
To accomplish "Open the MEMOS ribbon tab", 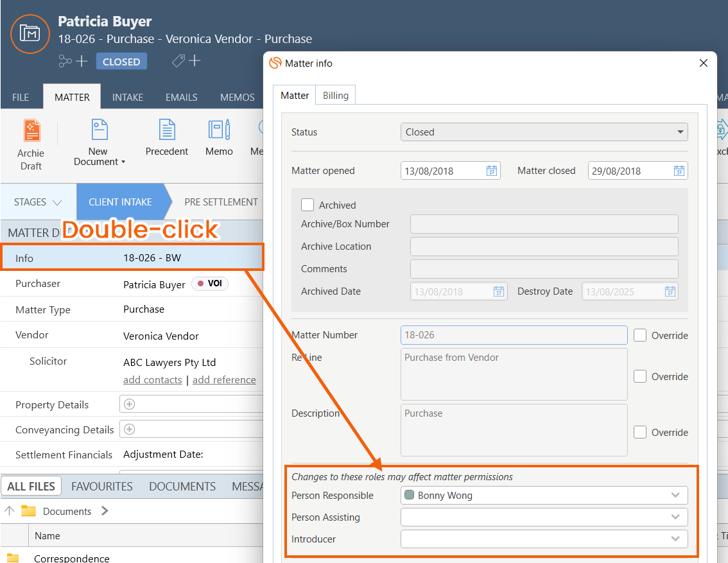I will pyautogui.click(x=238, y=98).
